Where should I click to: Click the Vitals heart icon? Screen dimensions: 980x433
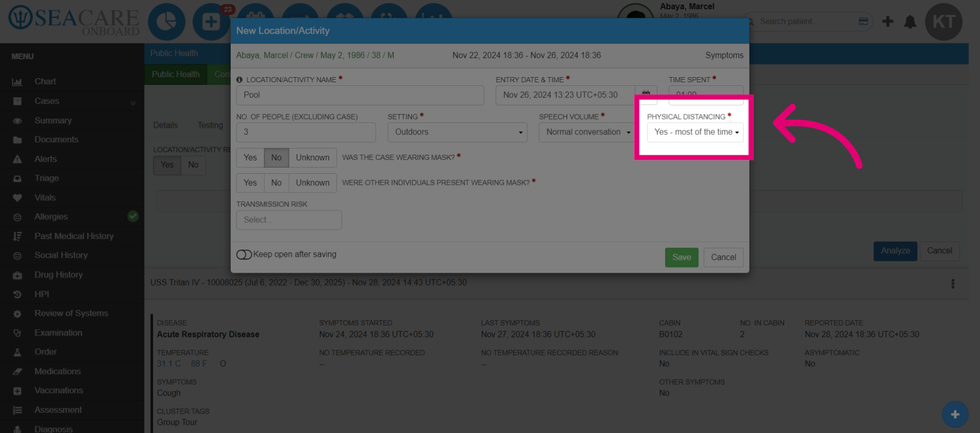[17, 198]
